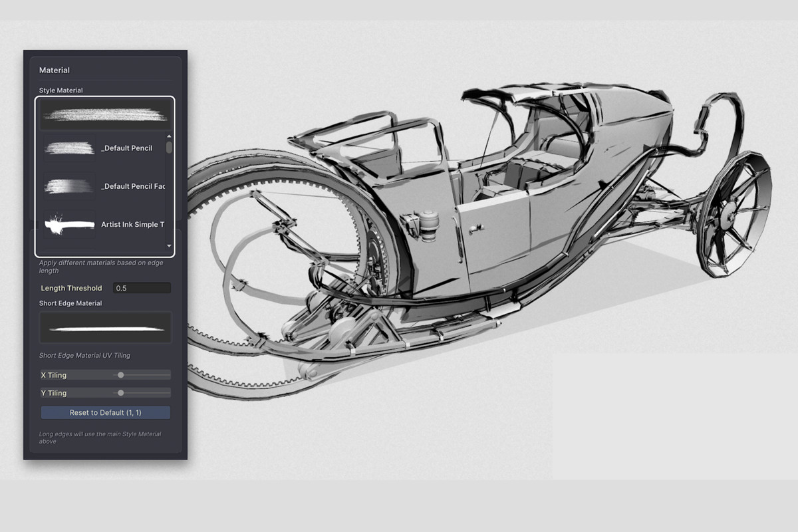
Task: Click the scroll-down arrow in the material list
Action: tap(170, 246)
